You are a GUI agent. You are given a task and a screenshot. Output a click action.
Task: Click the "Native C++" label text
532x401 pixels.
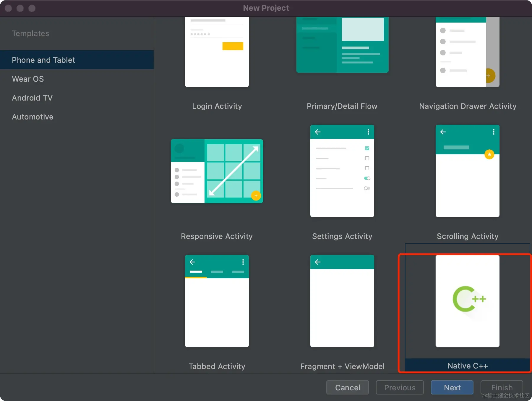point(468,366)
